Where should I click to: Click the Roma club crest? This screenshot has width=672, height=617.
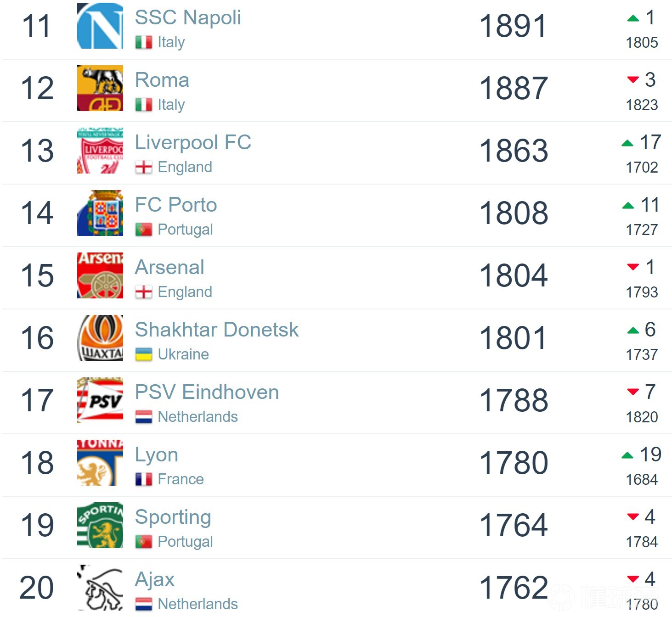[100, 88]
